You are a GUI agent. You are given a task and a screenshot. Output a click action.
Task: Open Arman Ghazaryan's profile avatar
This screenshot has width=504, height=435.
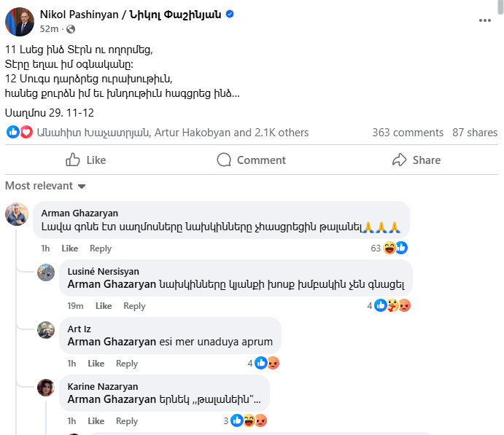(x=17, y=215)
